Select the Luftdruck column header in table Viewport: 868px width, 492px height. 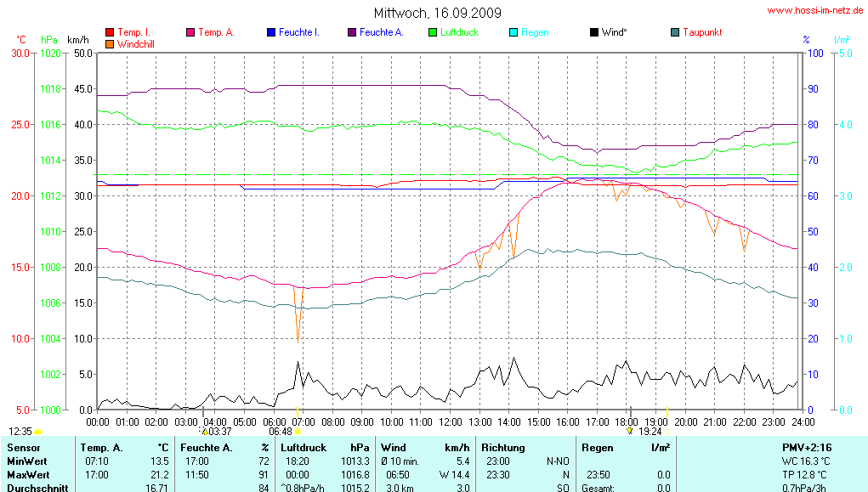point(304,447)
